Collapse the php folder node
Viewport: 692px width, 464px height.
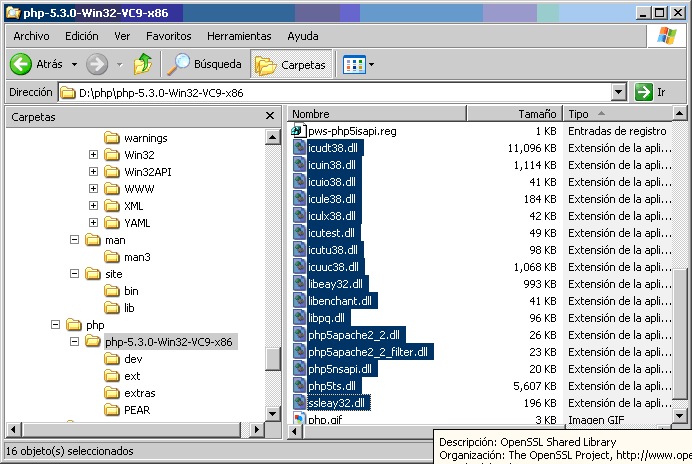point(55,325)
